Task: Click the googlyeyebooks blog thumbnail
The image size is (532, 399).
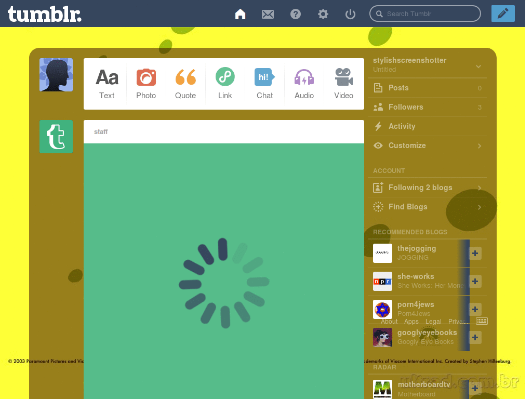Action: [x=382, y=337]
